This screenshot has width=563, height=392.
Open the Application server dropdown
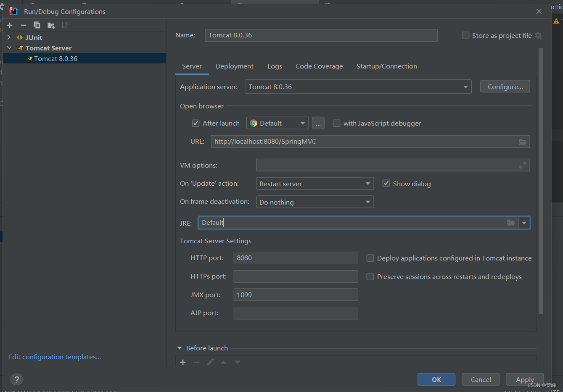(x=358, y=87)
